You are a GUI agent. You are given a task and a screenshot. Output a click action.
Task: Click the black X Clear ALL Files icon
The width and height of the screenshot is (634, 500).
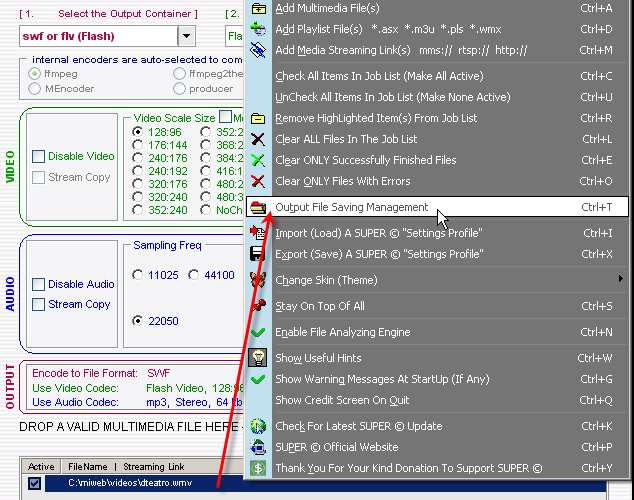(259, 139)
